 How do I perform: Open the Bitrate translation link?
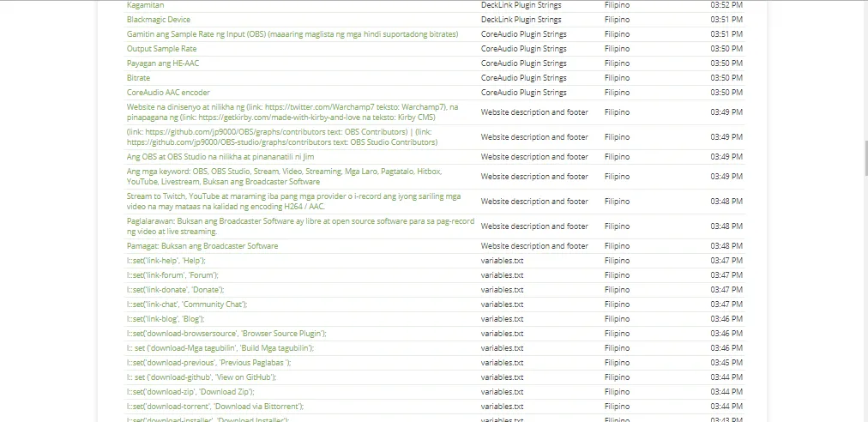138,78
